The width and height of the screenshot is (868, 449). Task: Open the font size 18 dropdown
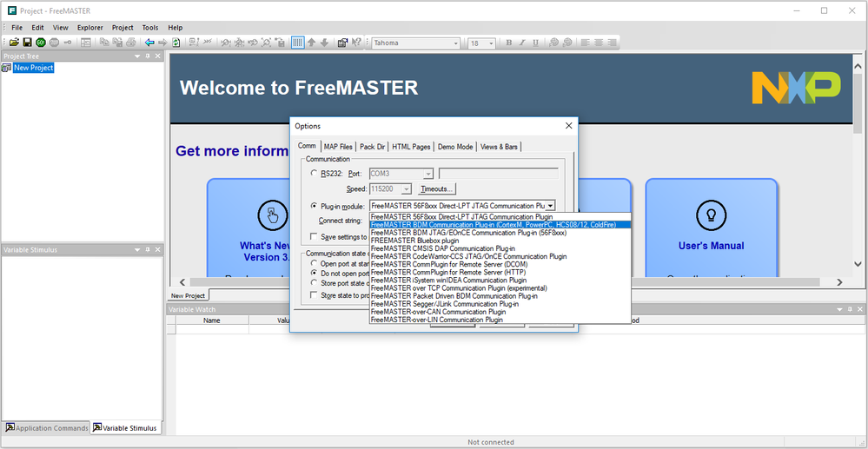[x=490, y=43]
